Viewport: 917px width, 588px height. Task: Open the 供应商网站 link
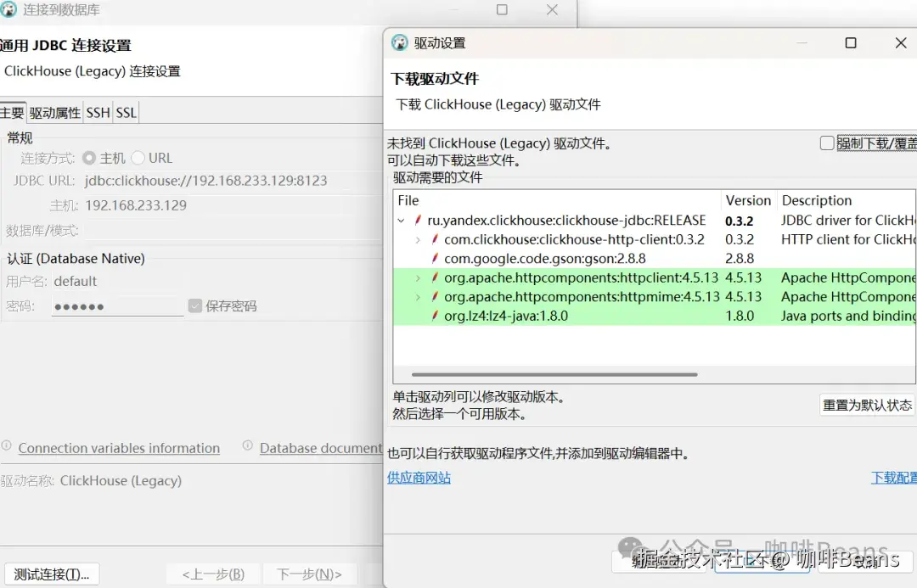coord(419,478)
